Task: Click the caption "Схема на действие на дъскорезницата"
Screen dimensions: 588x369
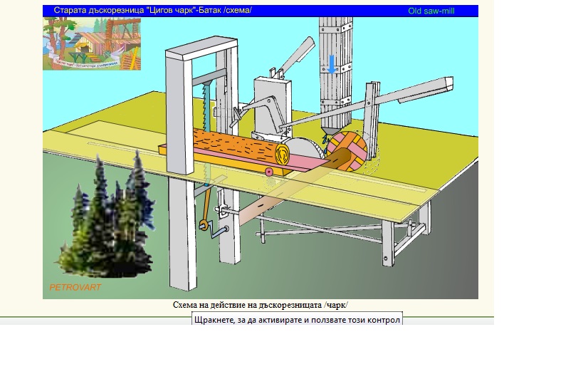Action: click(261, 305)
